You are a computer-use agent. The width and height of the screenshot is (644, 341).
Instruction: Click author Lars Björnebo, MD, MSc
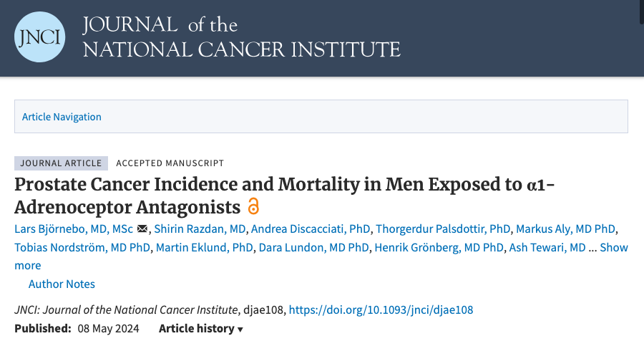tap(74, 229)
